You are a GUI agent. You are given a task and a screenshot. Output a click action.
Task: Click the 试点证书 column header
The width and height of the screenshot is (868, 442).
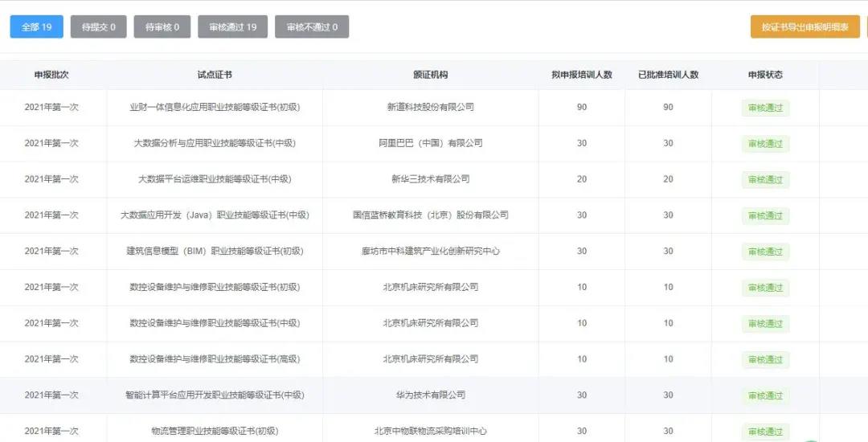click(215, 75)
